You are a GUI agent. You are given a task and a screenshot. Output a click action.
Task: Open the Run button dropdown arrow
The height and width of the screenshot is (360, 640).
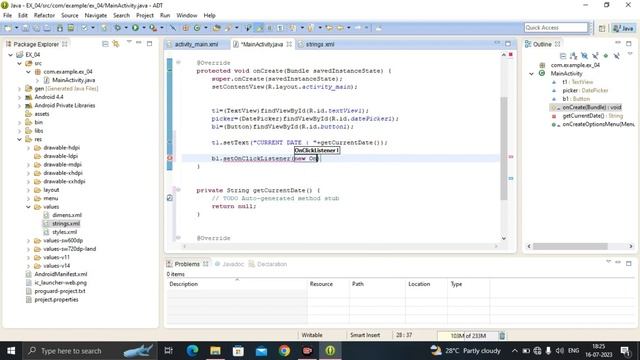click(144, 28)
